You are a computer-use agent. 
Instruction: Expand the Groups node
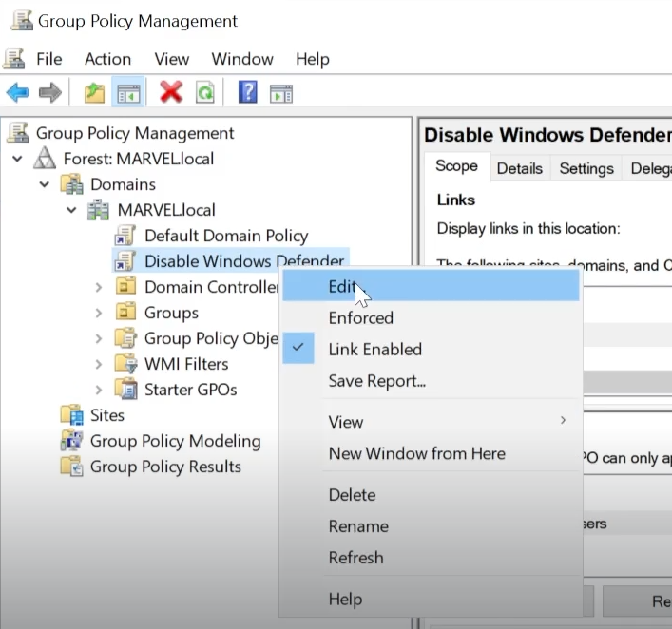pyautogui.click(x=99, y=313)
